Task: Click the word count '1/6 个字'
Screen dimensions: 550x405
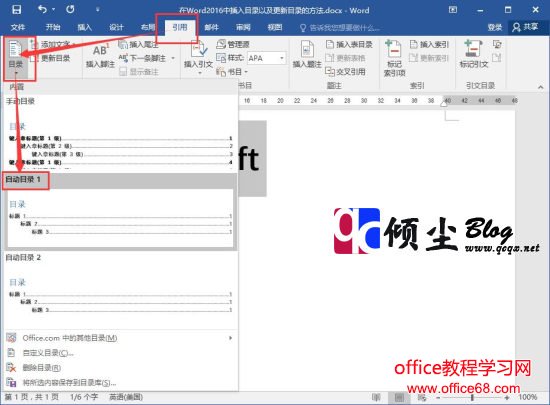Action: 84,397
